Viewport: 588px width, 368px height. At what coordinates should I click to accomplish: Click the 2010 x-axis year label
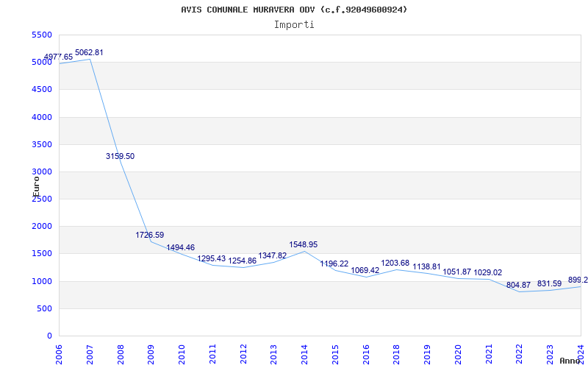[182, 354]
